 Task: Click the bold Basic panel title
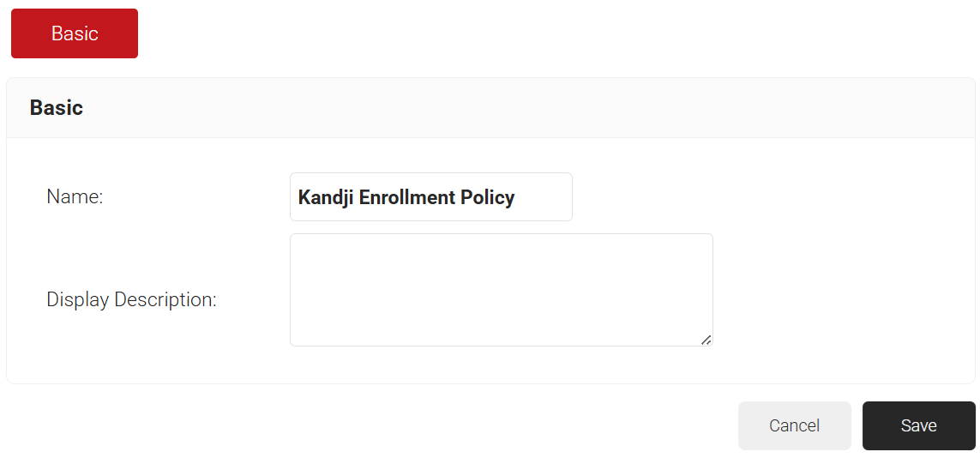click(x=57, y=108)
